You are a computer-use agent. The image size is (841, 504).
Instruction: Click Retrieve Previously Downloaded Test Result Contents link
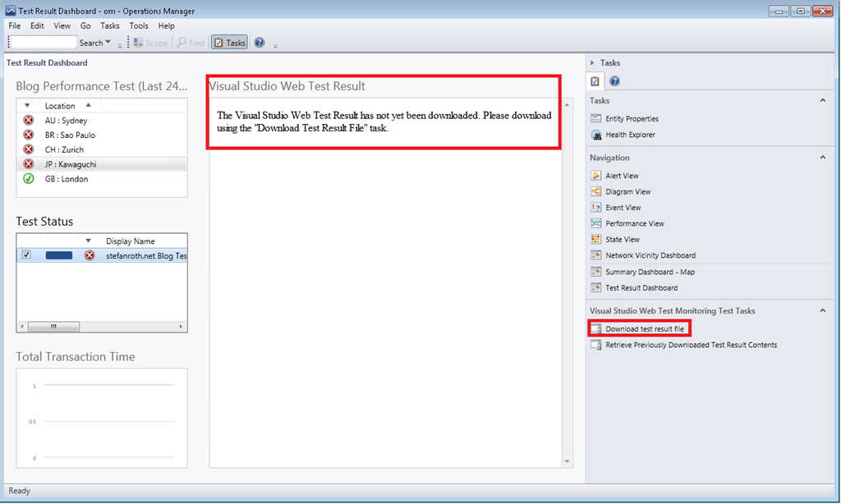(x=692, y=345)
